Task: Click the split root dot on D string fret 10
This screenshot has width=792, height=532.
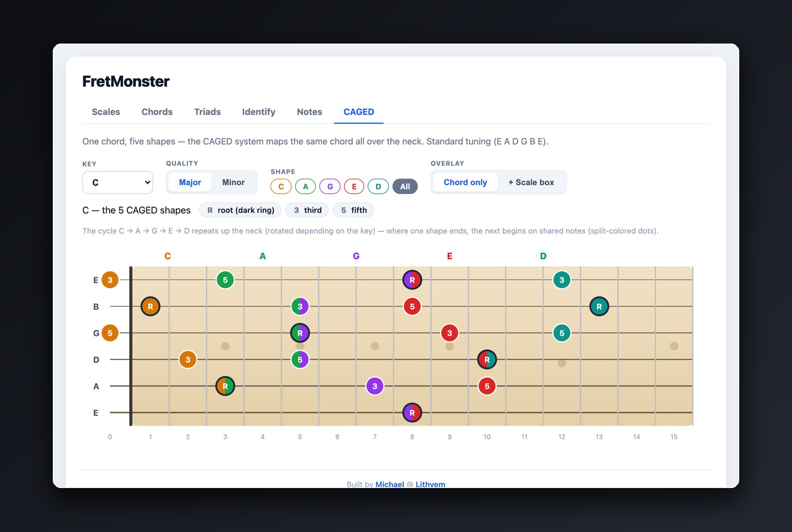Action: click(487, 360)
